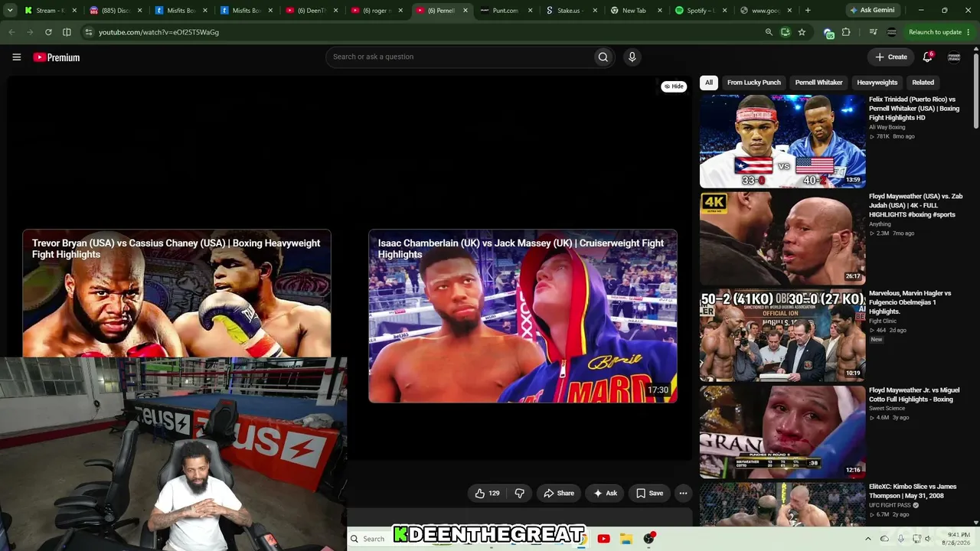This screenshot has width=980, height=551.
Task: Toggle Chrome side panel button
Action: [x=67, y=32]
